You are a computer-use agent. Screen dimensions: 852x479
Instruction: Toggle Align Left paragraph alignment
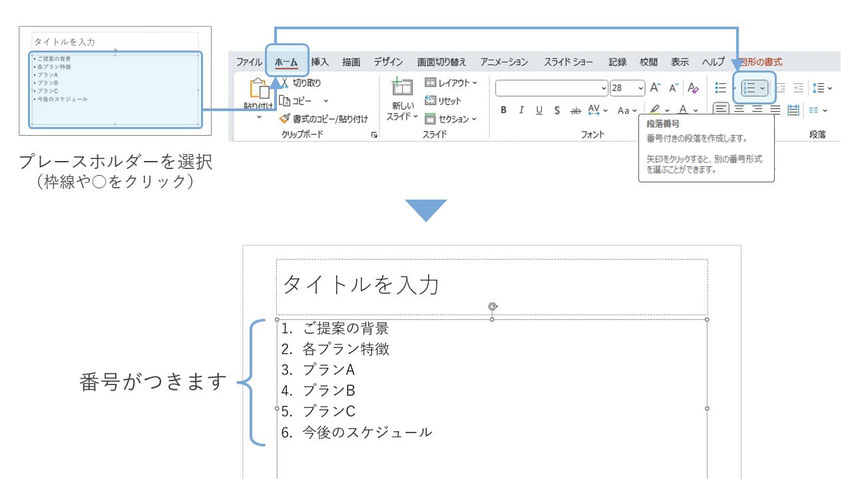721,109
